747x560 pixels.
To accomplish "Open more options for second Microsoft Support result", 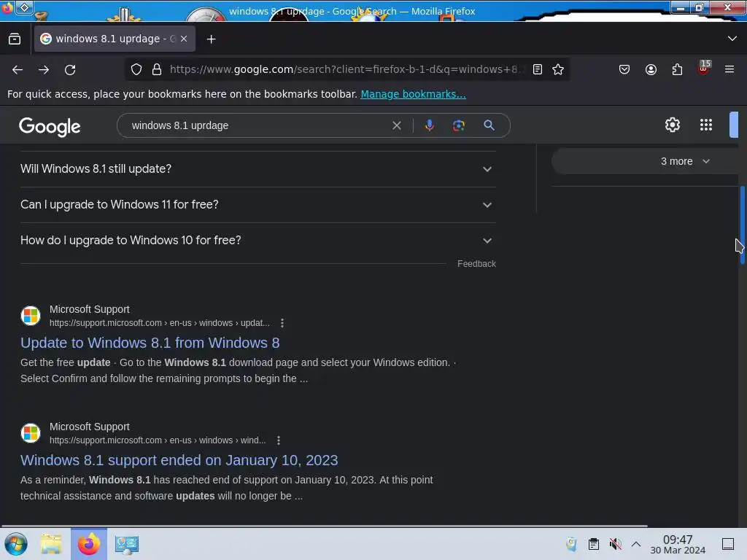I will pos(278,440).
